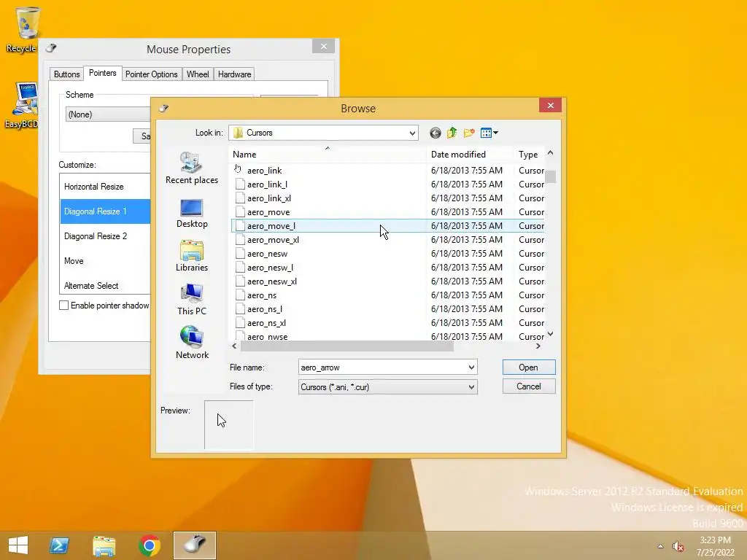This screenshot has height=560, width=747.
Task: Sort by the Name column header
Action: pos(328,155)
